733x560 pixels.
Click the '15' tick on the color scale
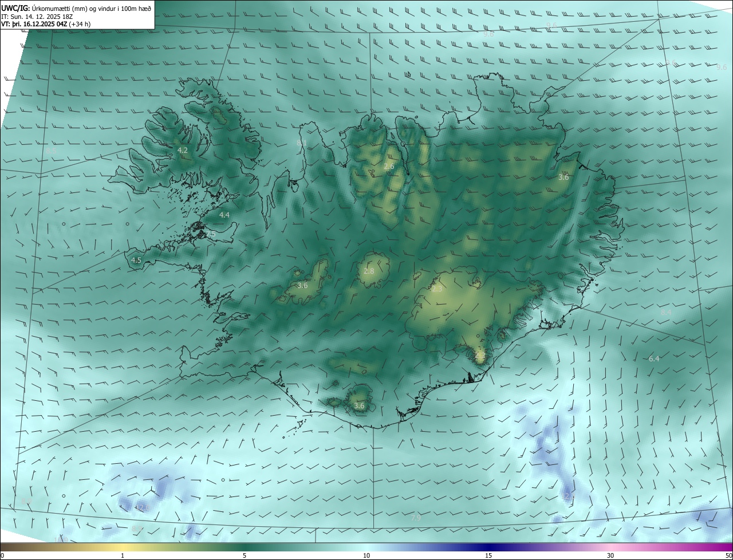click(488, 555)
